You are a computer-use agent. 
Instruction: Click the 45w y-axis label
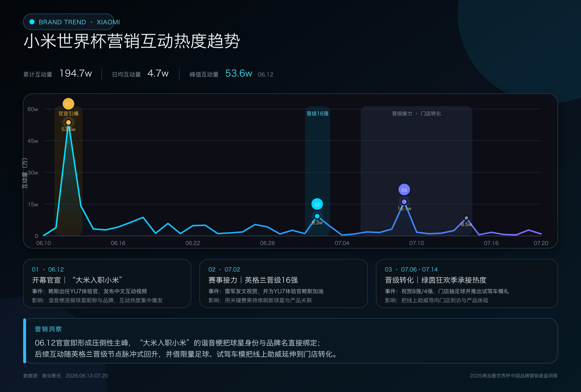click(33, 141)
